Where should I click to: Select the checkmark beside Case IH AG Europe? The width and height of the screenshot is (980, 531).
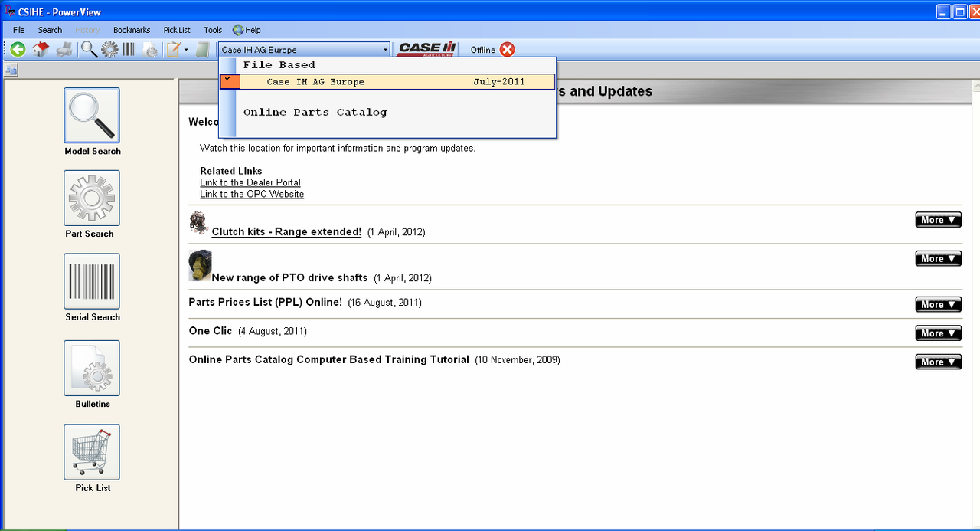tap(229, 80)
